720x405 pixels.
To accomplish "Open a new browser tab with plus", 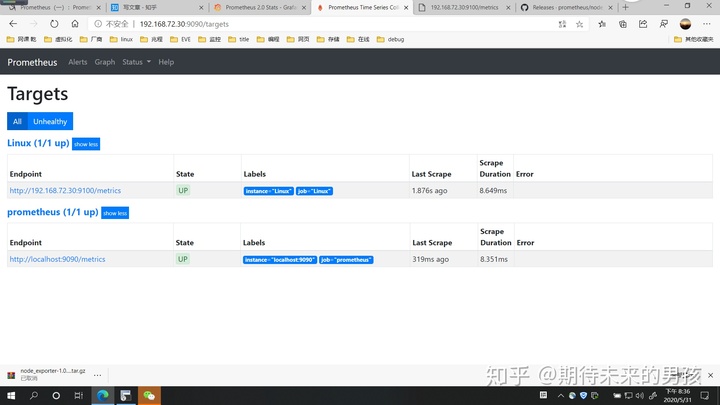I will (625, 7).
